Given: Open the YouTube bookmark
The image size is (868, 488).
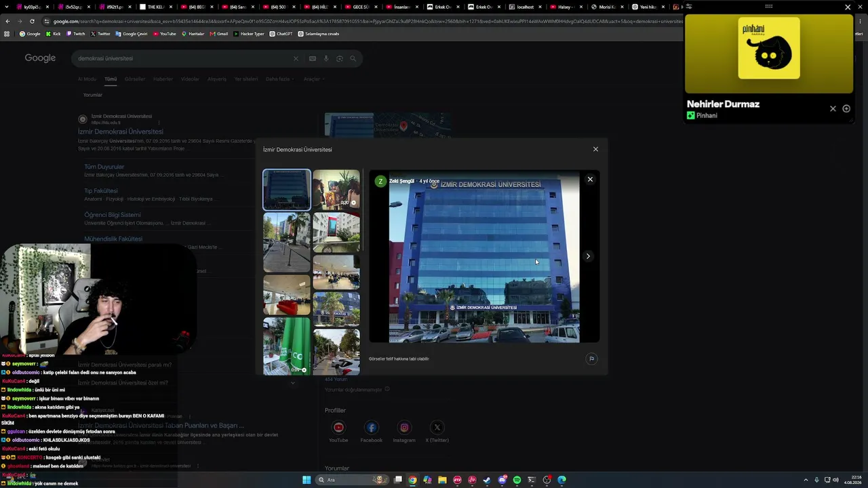Looking at the screenshot, I should (x=165, y=34).
